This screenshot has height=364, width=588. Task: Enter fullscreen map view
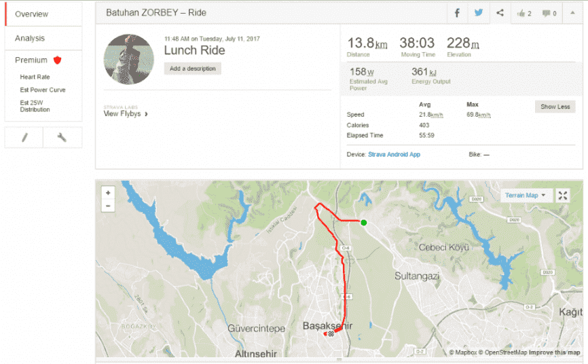563,196
